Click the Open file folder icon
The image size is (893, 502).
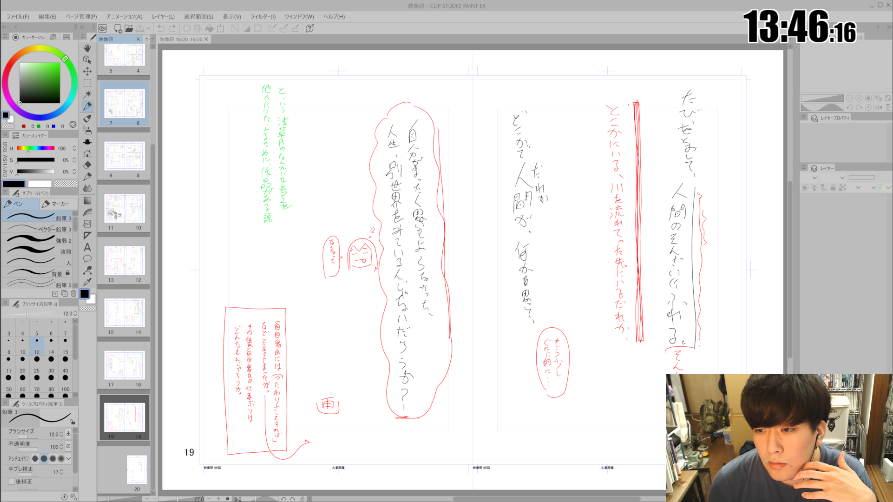click(129, 28)
